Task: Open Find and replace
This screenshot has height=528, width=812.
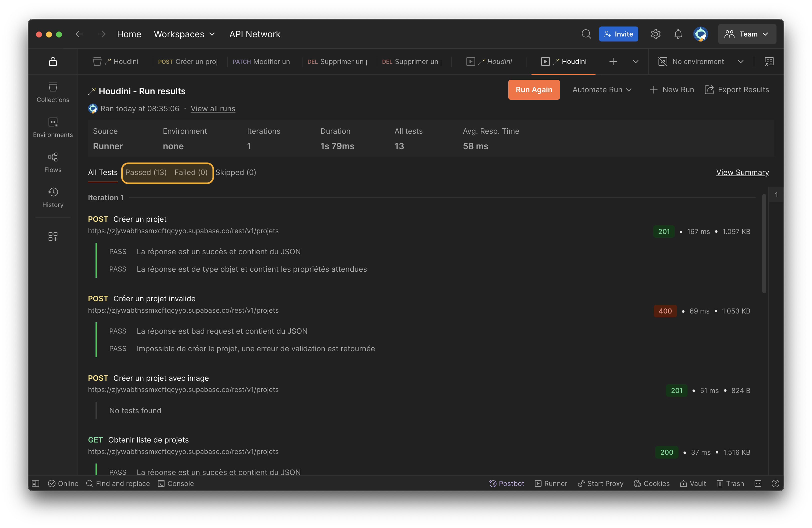Action: click(x=118, y=484)
